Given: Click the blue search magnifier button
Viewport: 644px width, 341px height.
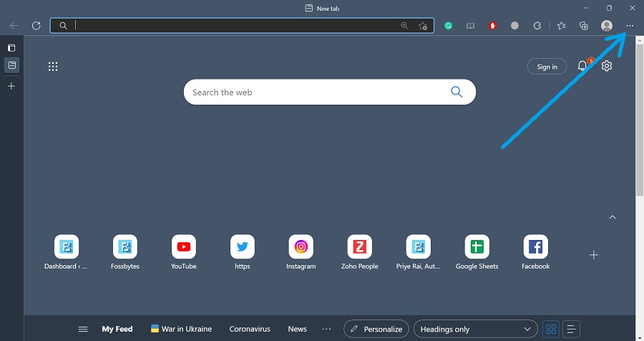Looking at the screenshot, I should coord(457,92).
